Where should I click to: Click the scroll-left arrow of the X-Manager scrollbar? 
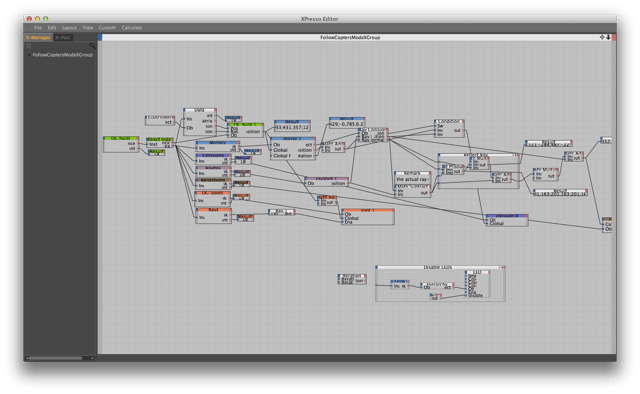click(x=27, y=358)
